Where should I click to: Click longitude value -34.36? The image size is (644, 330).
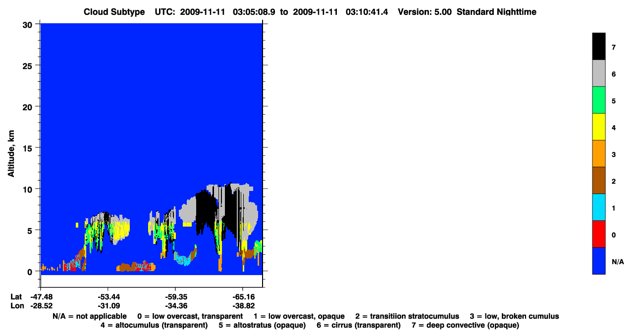175,306
